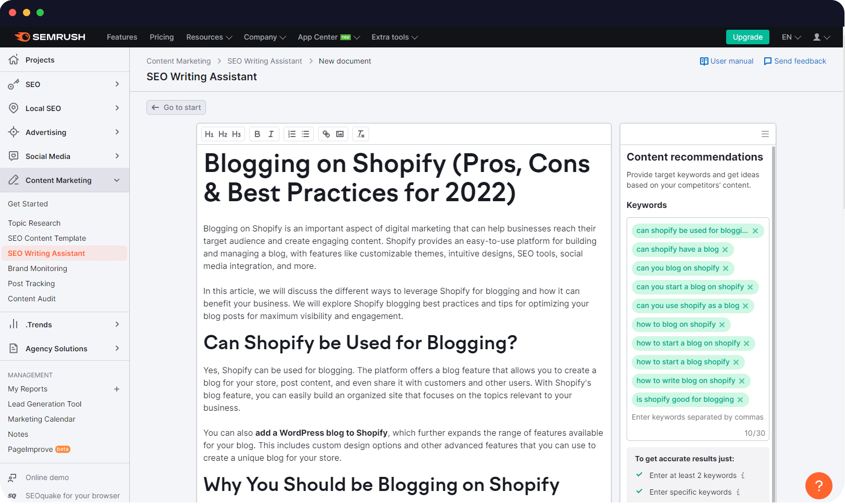Insert a bulleted list
This screenshot has height=504, width=845.
coord(305,134)
